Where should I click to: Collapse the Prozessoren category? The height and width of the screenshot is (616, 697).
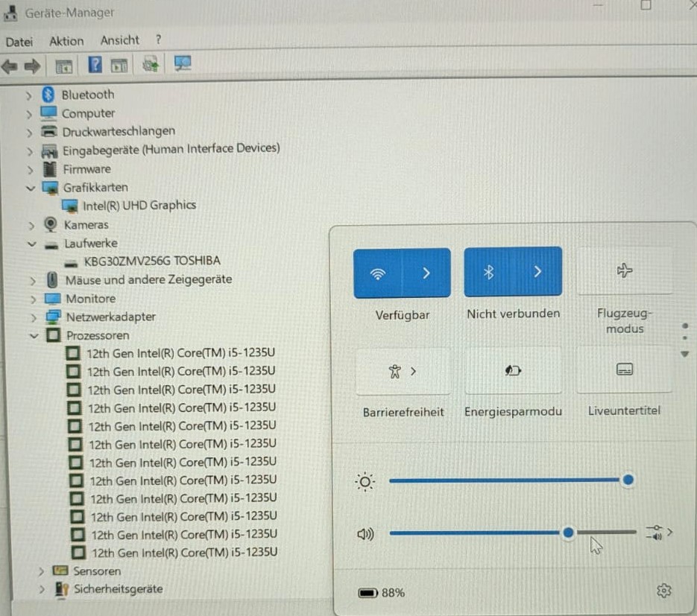pyautogui.click(x=34, y=336)
